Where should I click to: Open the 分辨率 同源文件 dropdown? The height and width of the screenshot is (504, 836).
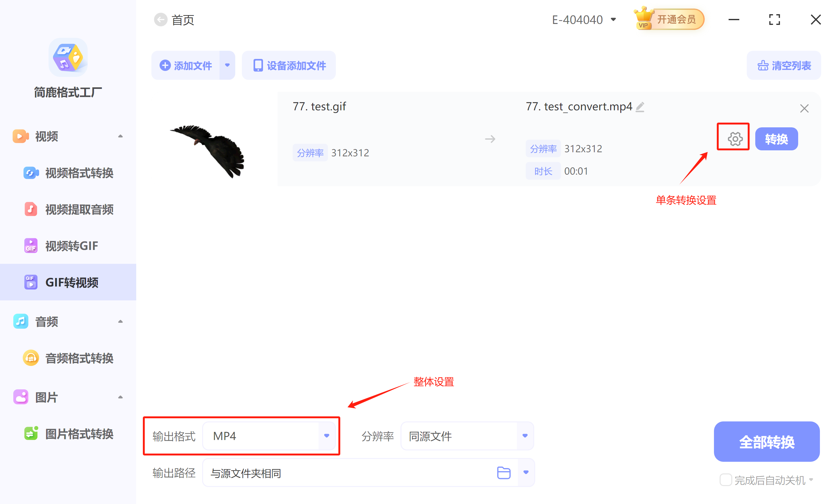(x=524, y=436)
